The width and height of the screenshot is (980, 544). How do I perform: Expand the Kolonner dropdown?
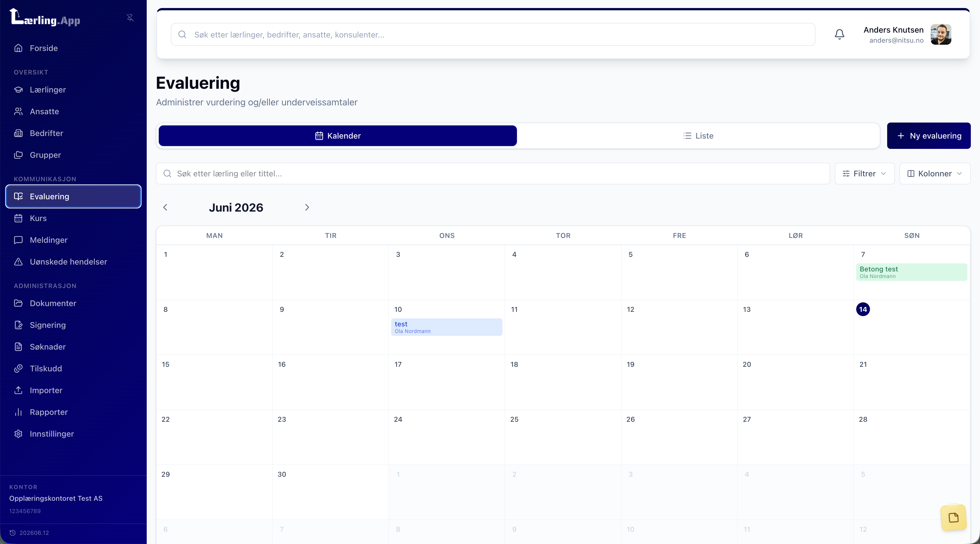[x=935, y=174]
